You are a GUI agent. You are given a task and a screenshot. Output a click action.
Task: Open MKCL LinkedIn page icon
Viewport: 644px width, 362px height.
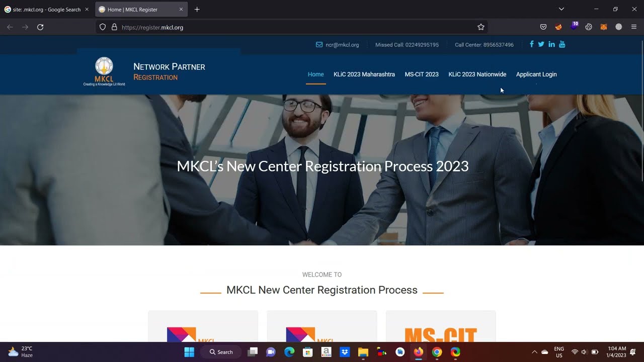point(551,44)
